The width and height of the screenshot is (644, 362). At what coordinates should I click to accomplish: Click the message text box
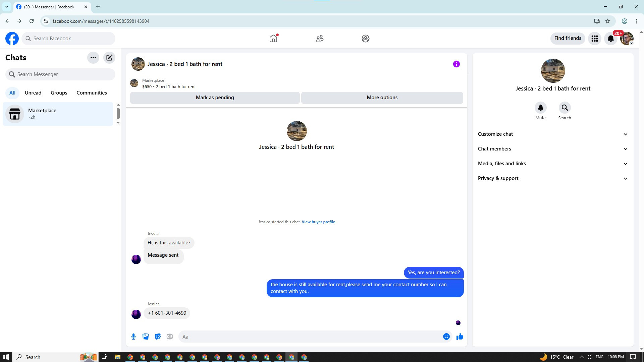[x=310, y=337]
